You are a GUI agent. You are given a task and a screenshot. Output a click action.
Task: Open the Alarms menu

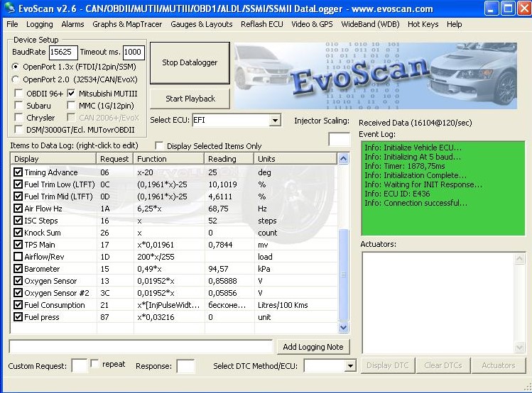72,24
